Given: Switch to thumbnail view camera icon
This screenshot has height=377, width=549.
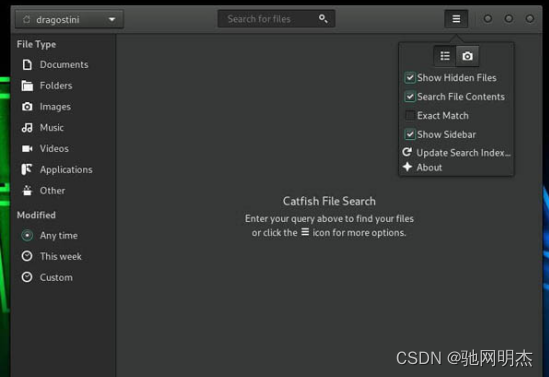Looking at the screenshot, I should (x=467, y=56).
